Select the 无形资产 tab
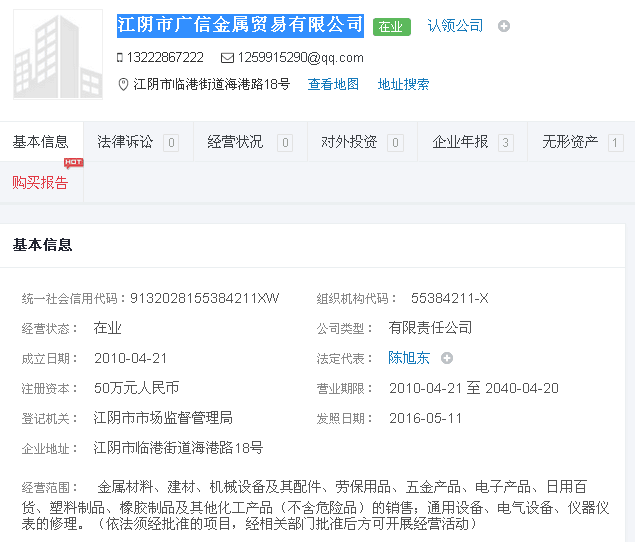Image resolution: width=635 pixels, height=542 pixels. pyautogui.click(x=570, y=142)
